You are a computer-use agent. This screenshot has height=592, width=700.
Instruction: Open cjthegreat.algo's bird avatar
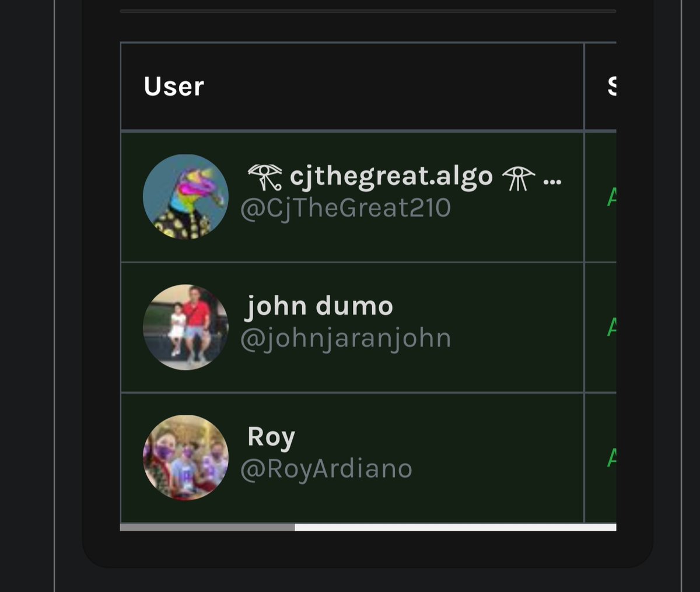(x=185, y=197)
